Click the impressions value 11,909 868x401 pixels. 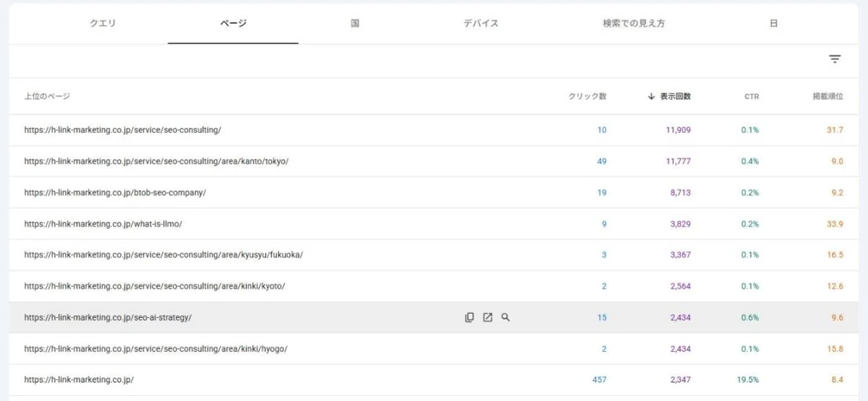678,130
